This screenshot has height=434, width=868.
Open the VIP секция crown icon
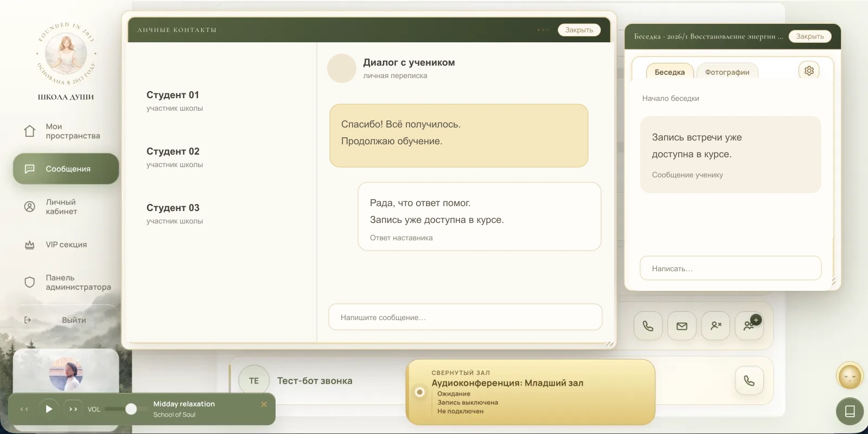pyautogui.click(x=30, y=245)
